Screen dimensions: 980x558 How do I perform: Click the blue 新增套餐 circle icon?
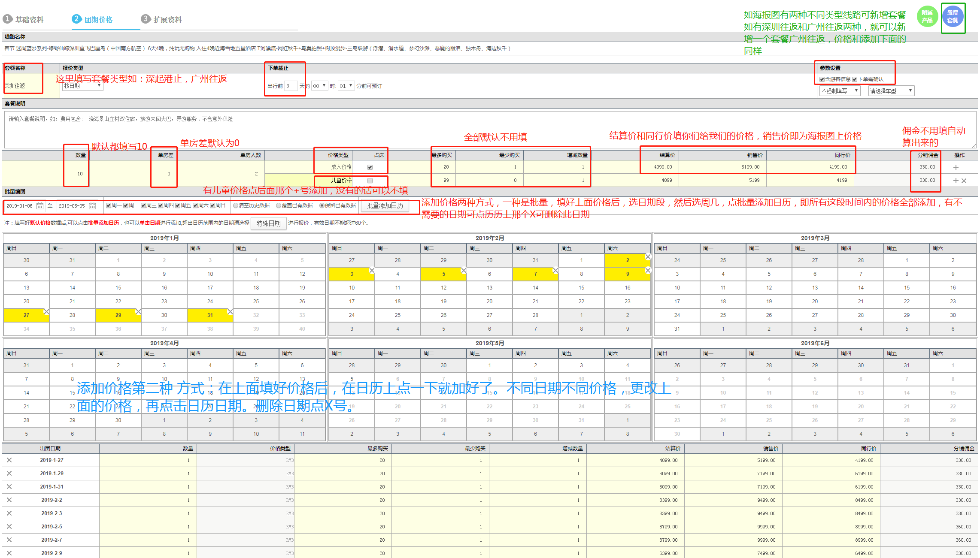coord(953,17)
